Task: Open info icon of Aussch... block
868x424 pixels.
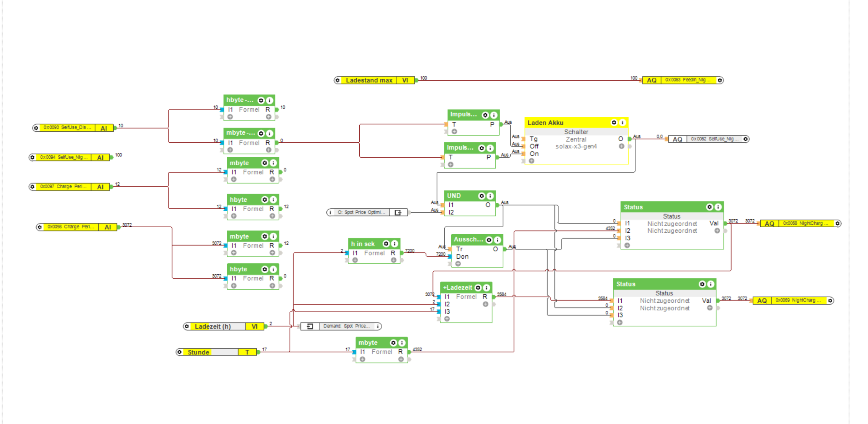Action: pos(498,240)
